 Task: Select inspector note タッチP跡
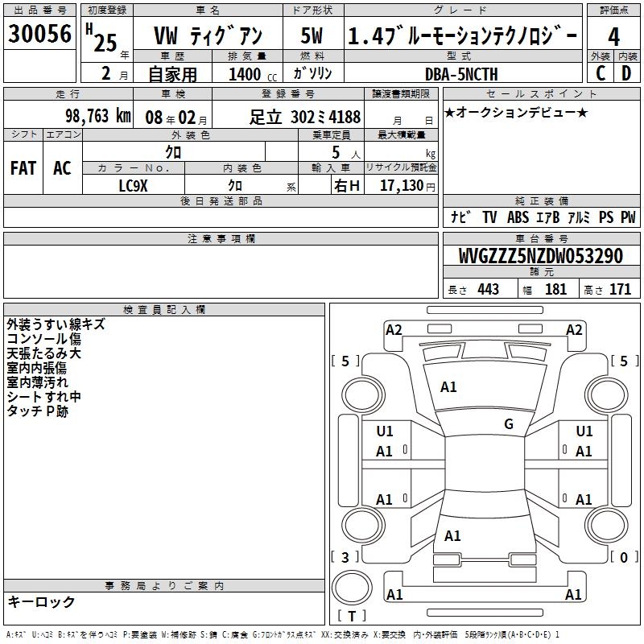(37, 411)
